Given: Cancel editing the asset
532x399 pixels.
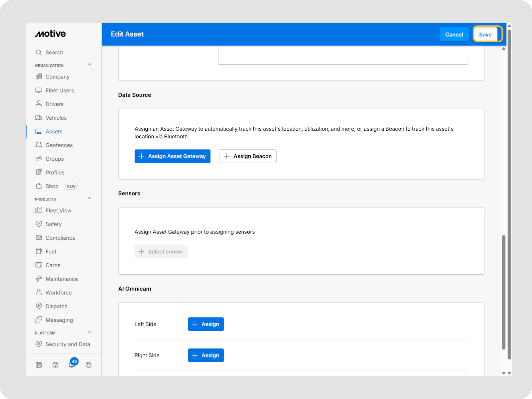Looking at the screenshot, I should tap(454, 35).
